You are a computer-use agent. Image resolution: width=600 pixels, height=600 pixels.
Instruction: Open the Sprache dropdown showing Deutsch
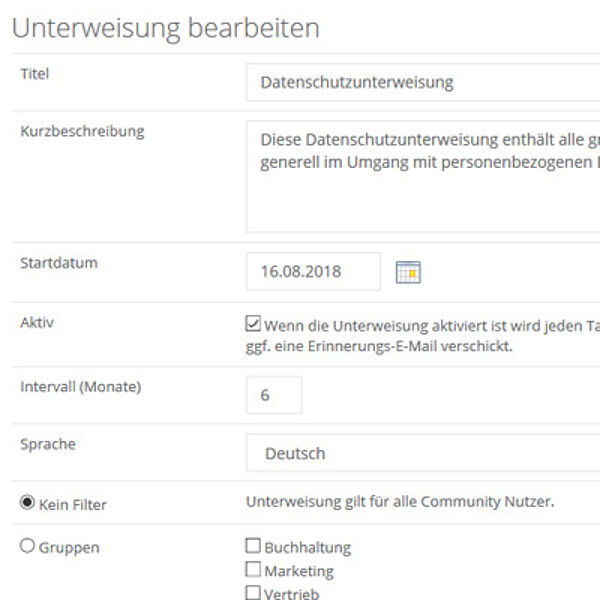click(x=423, y=453)
